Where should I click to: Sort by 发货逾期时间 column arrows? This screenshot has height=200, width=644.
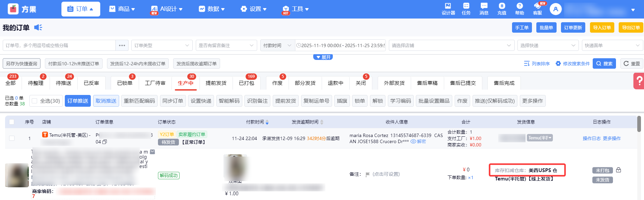point(322,122)
